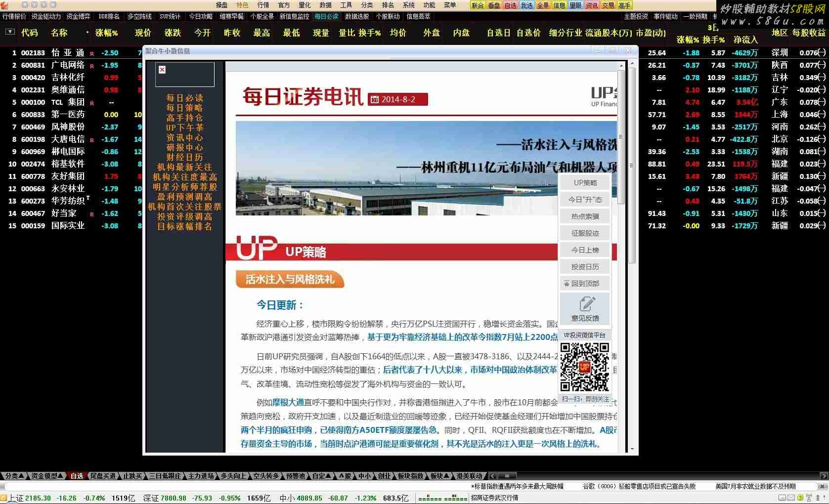Click the 交易 toolbar button
This screenshot has width=829, height=504.
point(608,5)
